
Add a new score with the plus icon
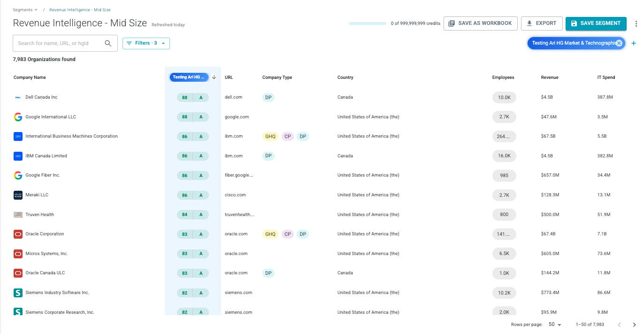click(x=633, y=43)
